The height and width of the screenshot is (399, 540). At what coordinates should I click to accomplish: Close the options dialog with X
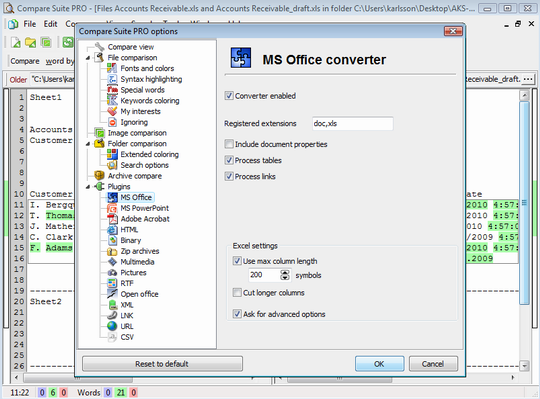pos(453,31)
